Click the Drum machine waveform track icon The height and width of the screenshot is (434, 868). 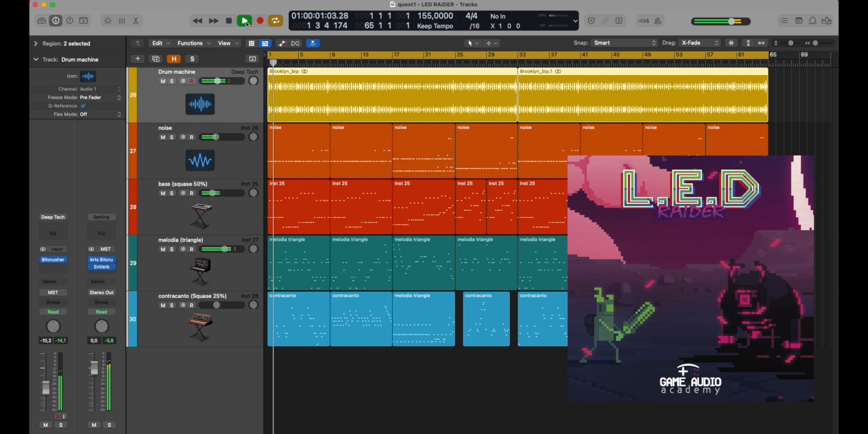(200, 104)
